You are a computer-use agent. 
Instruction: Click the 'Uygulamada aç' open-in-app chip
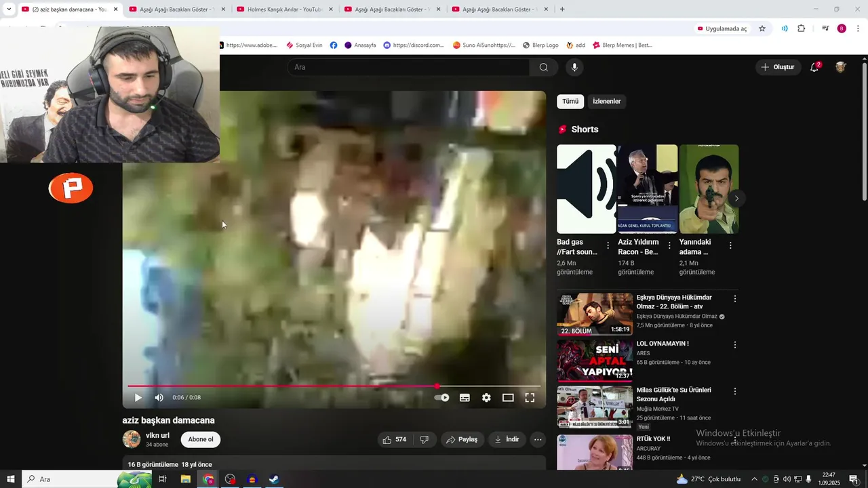point(722,28)
